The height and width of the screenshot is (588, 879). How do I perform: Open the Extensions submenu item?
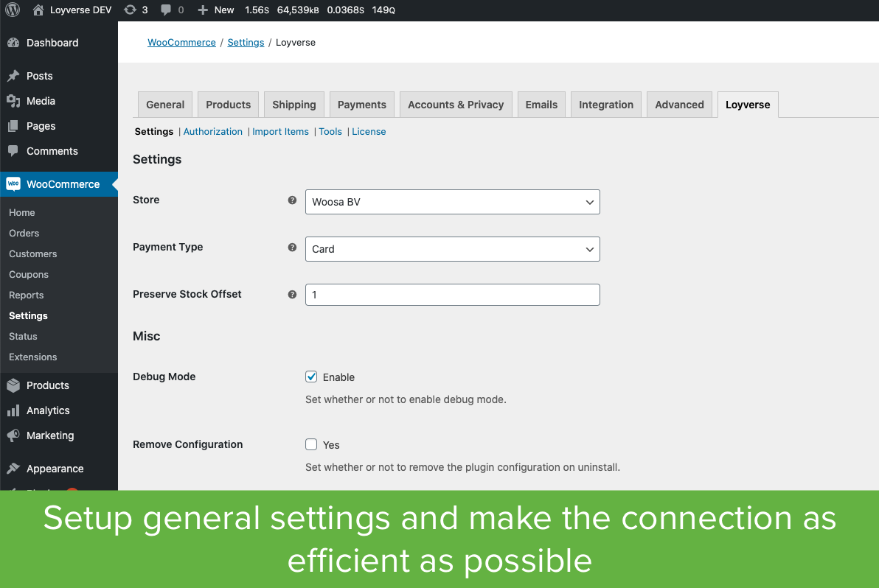(x=33, y=357)
